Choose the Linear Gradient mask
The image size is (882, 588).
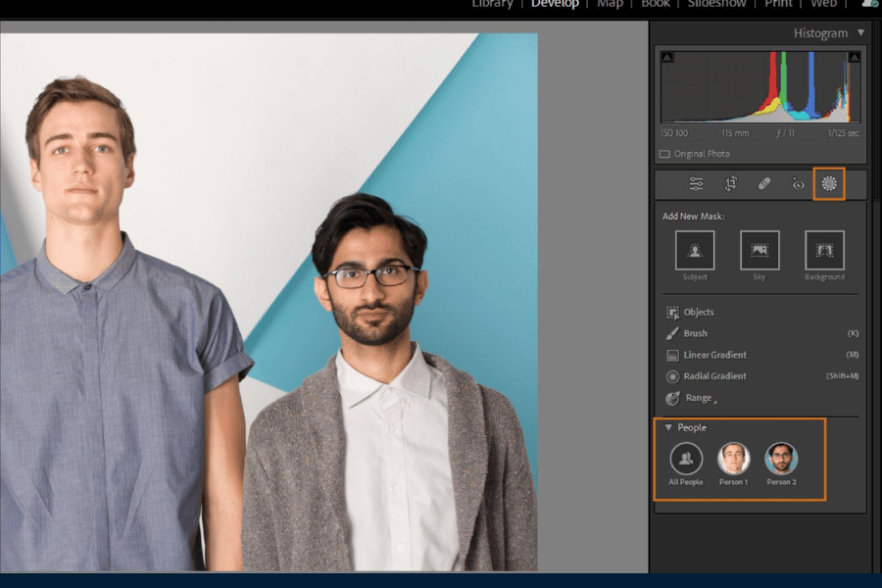(713, 355)
